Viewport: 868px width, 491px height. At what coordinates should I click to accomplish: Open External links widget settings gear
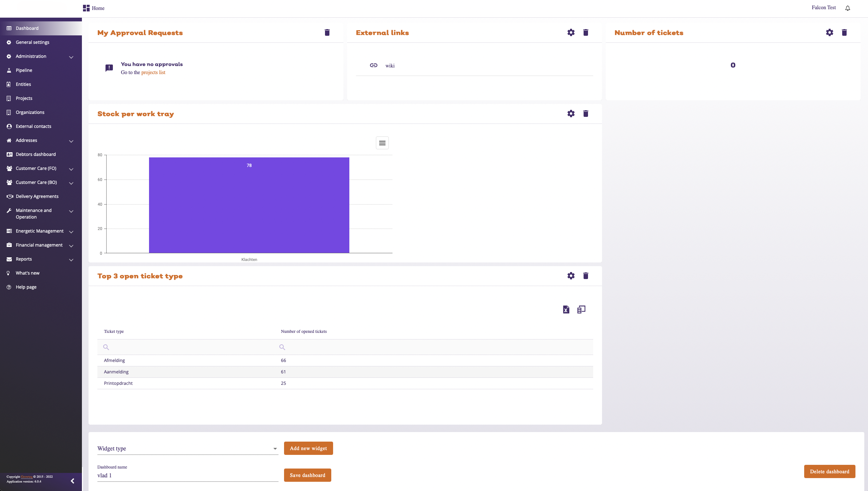tap(571, 32)
